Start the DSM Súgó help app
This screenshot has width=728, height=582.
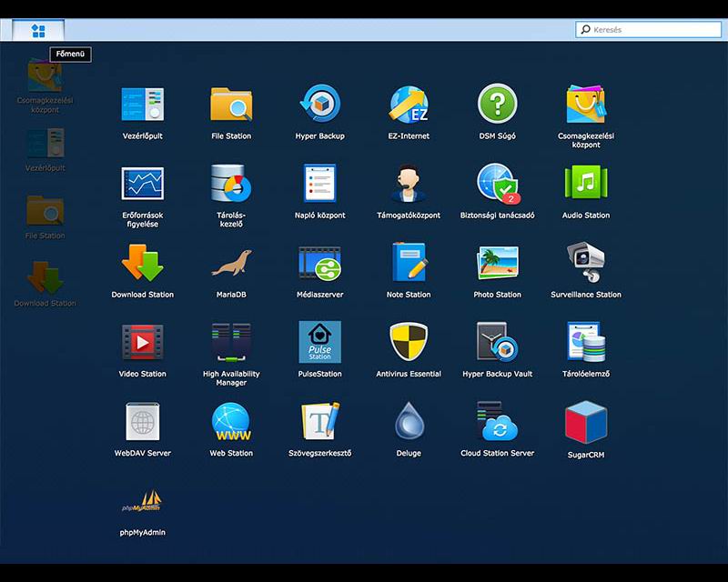point(497,103)
